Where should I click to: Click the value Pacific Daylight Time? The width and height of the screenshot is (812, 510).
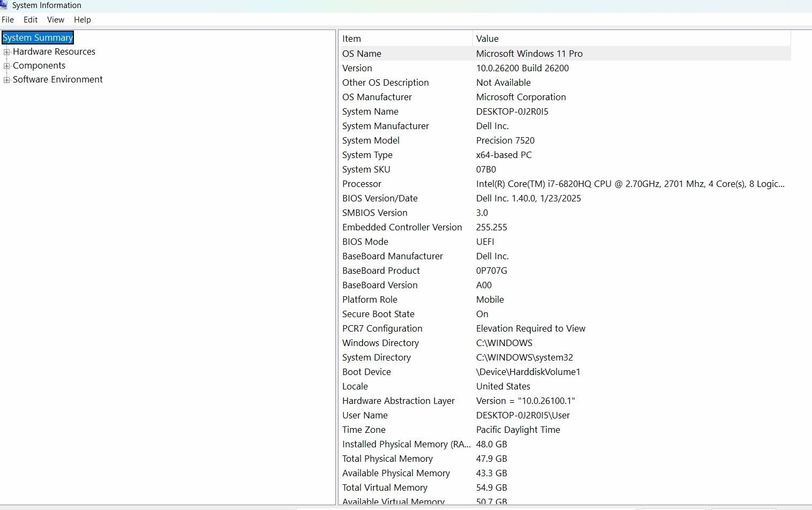(518, 430)
